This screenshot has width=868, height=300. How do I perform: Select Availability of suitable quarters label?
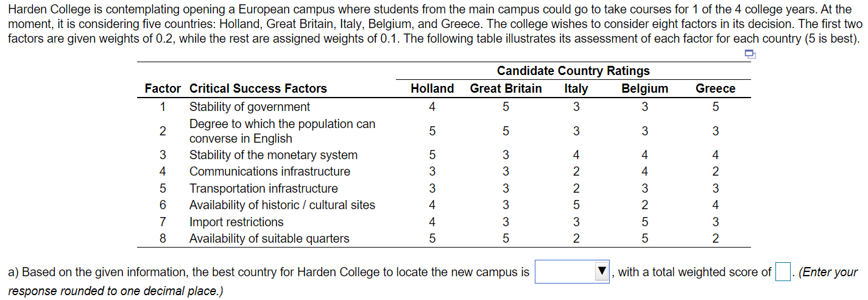[269, 238]
